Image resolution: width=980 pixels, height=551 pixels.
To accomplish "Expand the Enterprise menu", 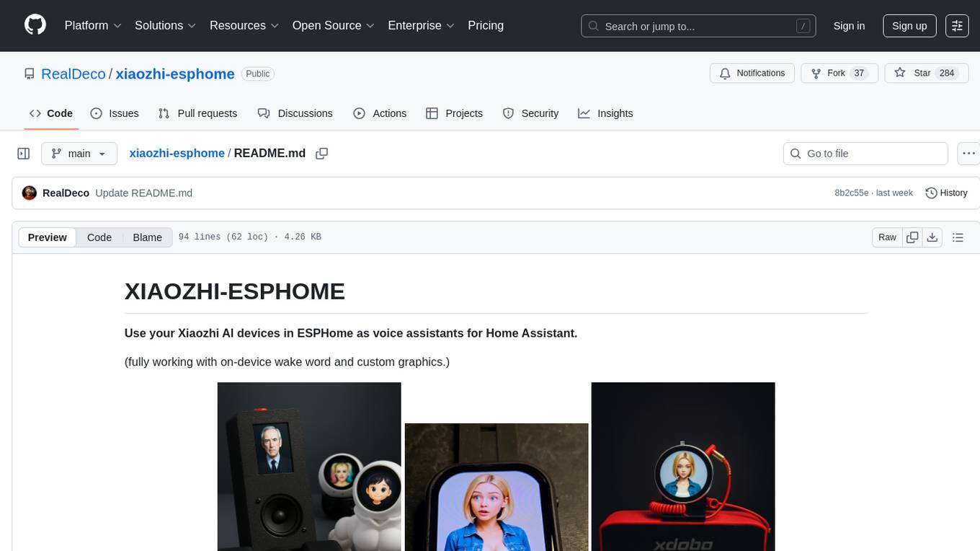I will click(422, 25).
